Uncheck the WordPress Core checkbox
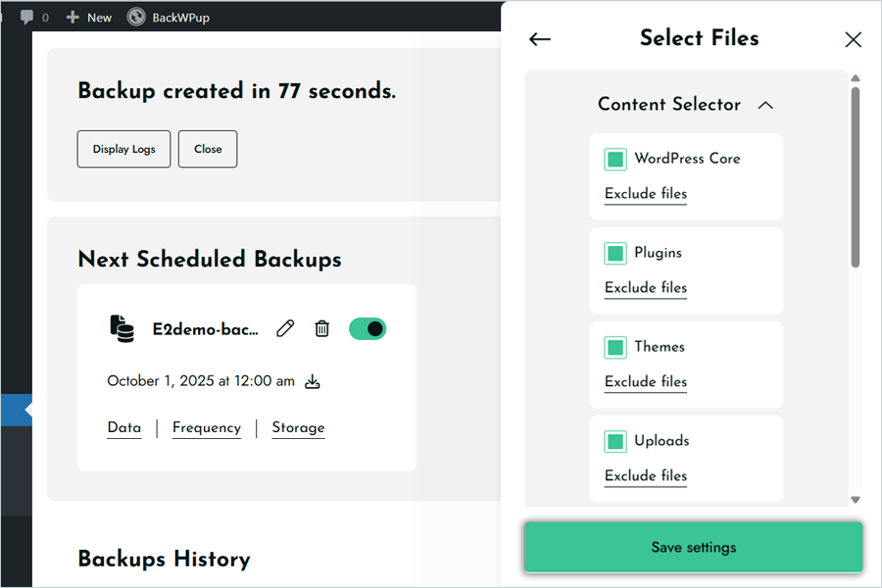 (x=615, y=159)
